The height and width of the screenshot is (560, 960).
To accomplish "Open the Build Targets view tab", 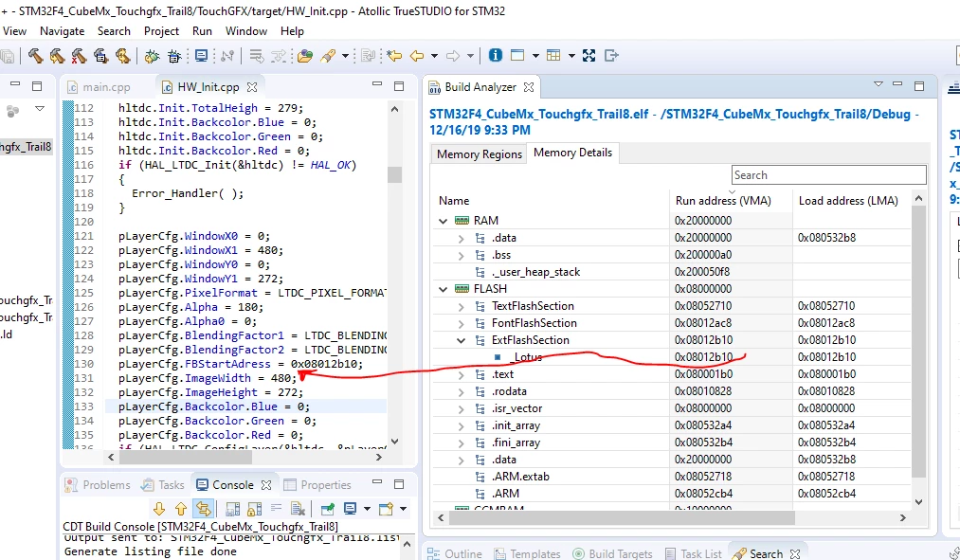I will pos(612,554).
